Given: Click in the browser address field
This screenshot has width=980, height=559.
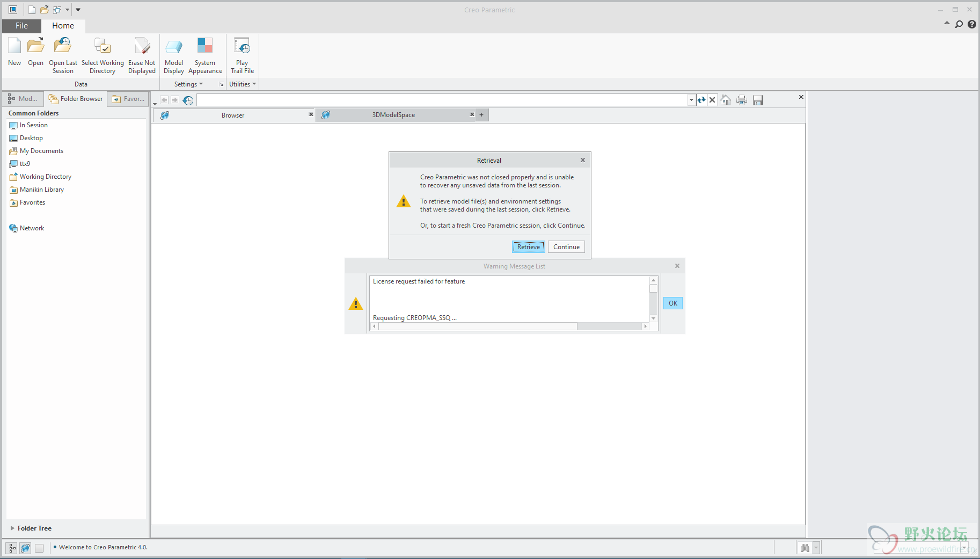Looking at the screenshot, I should 442,100.
